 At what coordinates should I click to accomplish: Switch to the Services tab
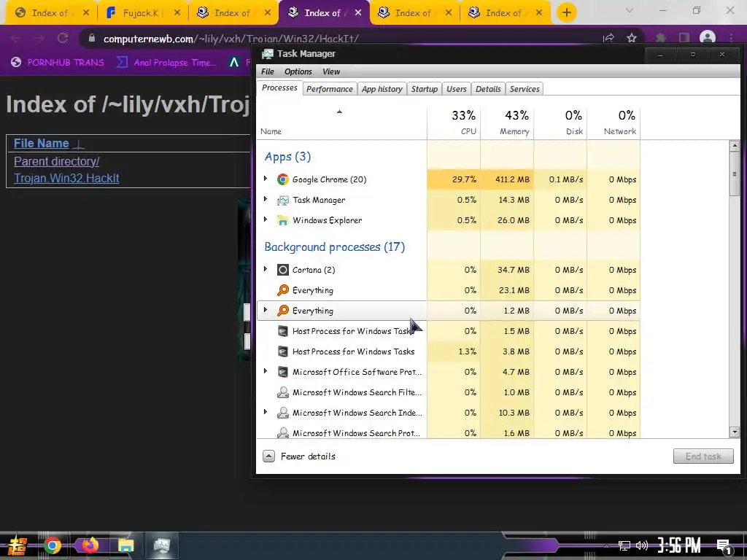click(525, 89)
